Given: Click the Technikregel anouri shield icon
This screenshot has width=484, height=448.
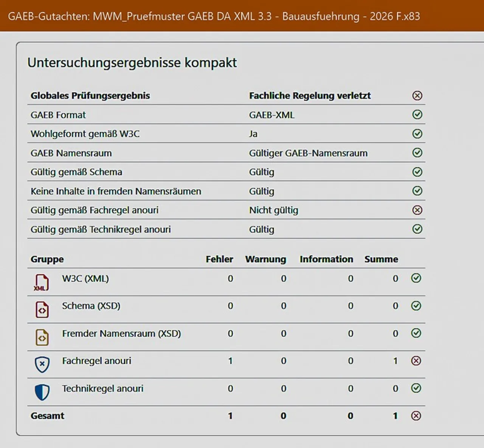Looking at the screenshot, I should 42,392.
